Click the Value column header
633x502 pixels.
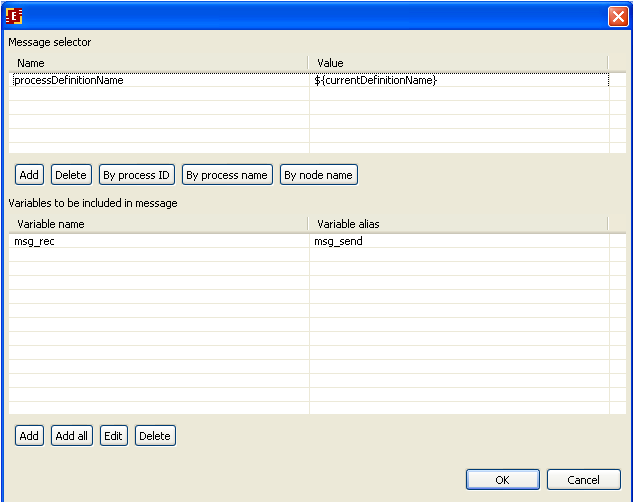pyautogui.click(x=458, y=63)
